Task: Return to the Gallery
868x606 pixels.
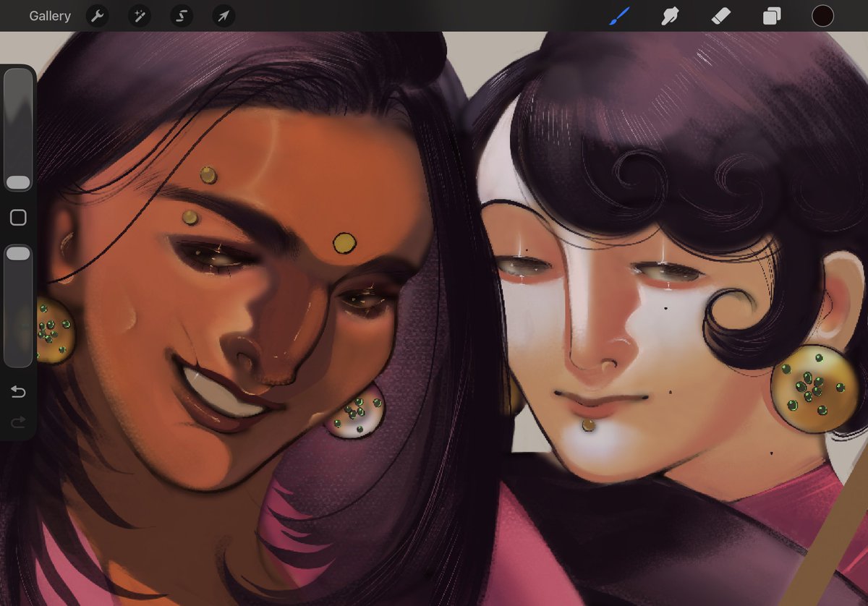Action: coord(50,16)
